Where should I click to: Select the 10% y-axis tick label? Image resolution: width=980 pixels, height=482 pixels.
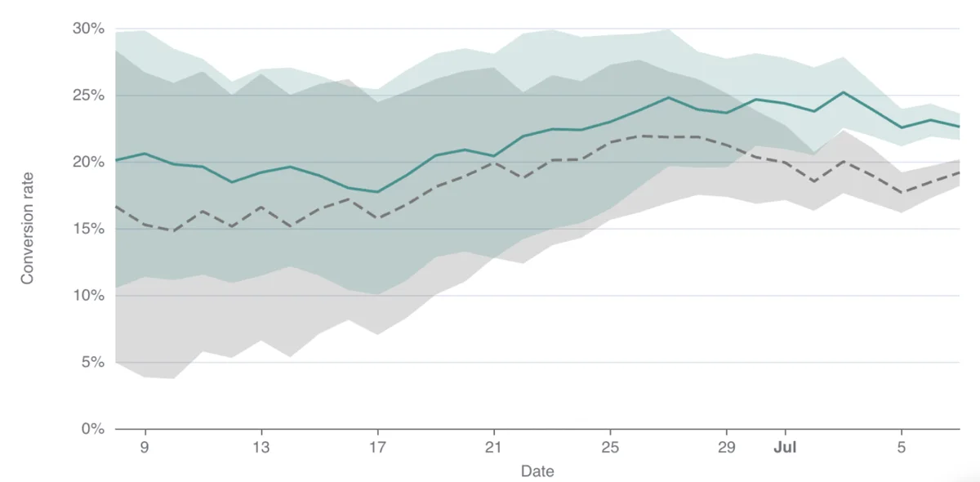90,295
